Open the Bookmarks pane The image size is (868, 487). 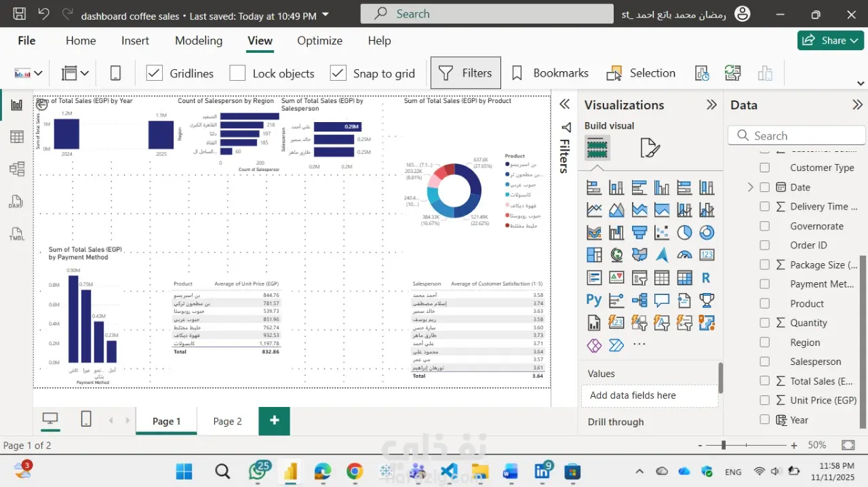550,73
